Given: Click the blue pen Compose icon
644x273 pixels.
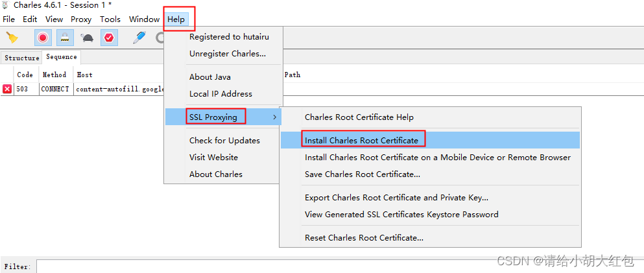Looking at the screenshot, I should coord(139,38).
